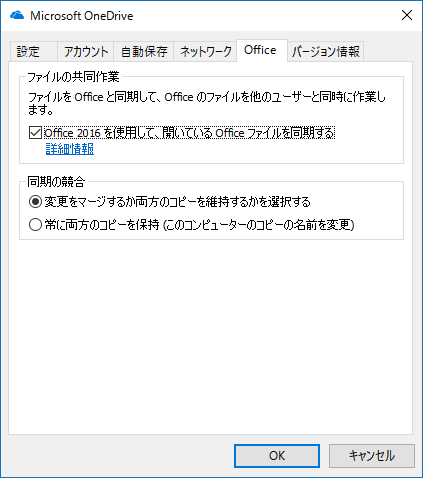423x478 pixels.
Task: Choose 常に両方のコピーを保持 radio option
Action: coord(35,225)
